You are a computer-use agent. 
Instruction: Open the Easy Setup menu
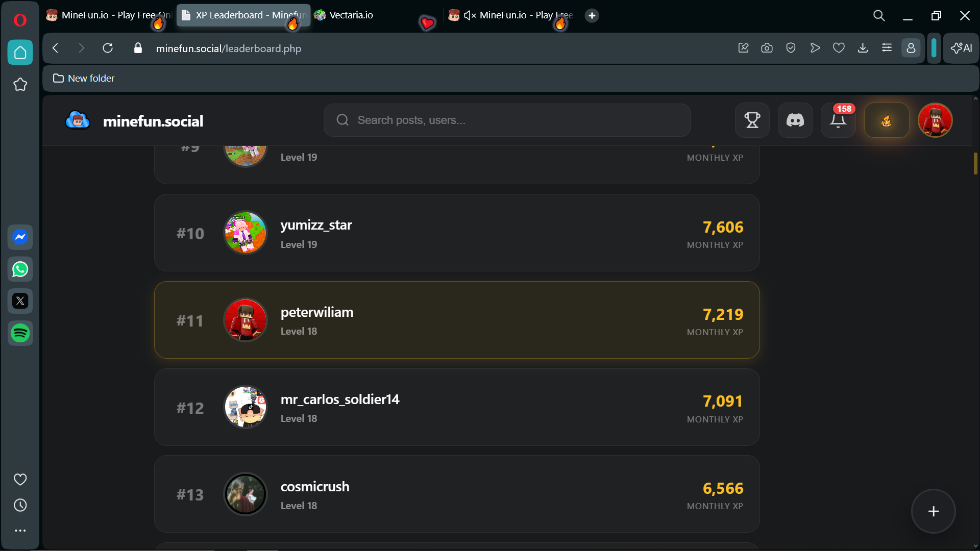(x=887, y=48)
